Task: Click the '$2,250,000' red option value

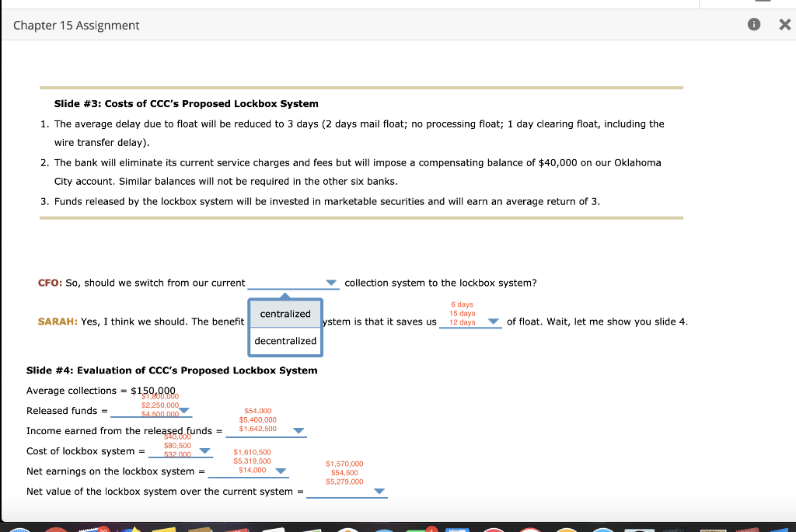Action: point(160,405)
